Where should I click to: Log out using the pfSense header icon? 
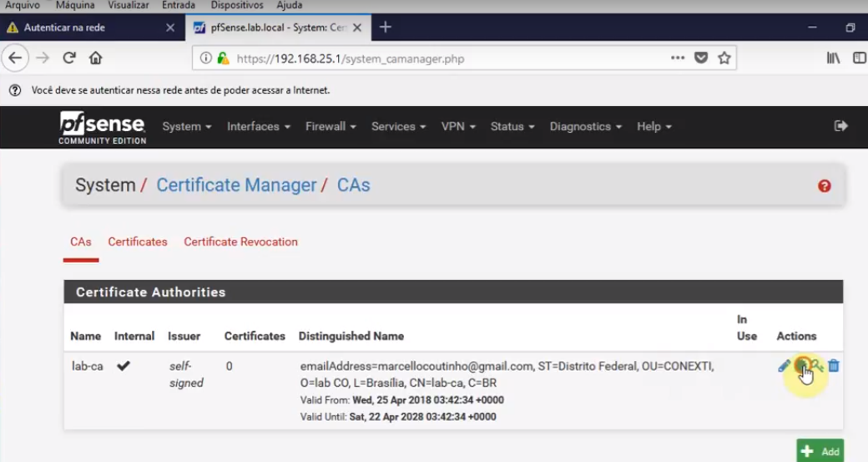(x=841, y=126)
